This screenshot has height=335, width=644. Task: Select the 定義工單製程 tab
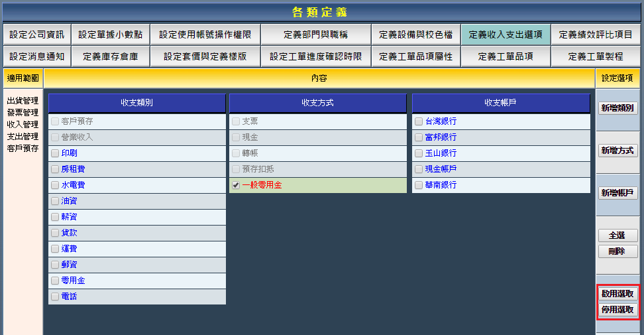click(x=596, y=56)
